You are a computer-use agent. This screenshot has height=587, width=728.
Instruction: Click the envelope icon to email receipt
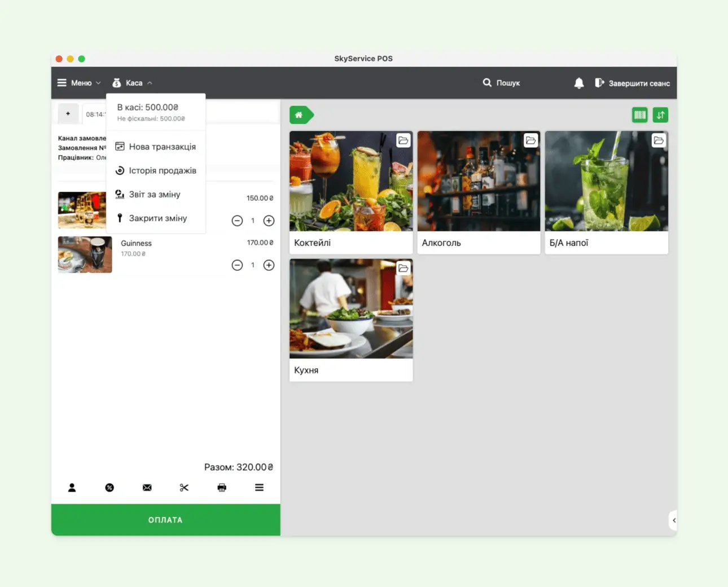click(x=147, y=488)
